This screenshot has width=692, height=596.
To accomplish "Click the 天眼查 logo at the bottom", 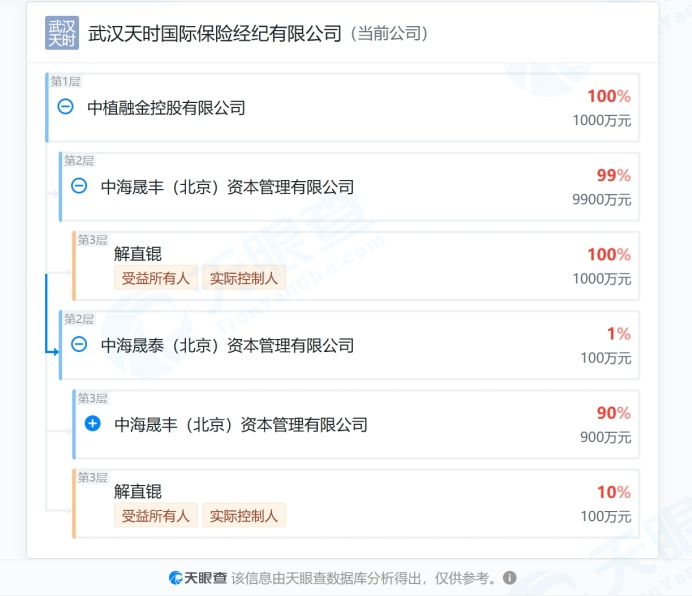I will pyautogui.click(x=198, y=577).
